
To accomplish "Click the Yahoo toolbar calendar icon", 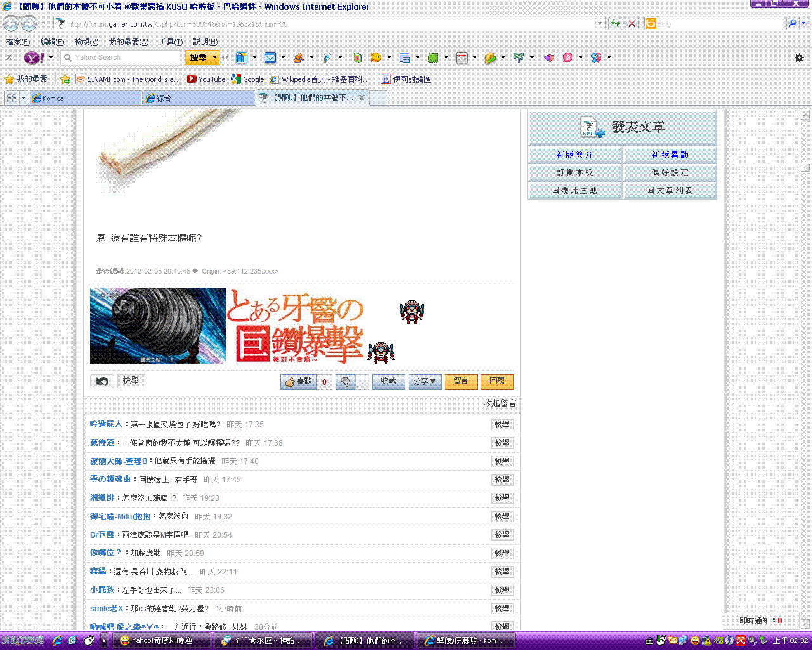I will [x=462, y=58].
